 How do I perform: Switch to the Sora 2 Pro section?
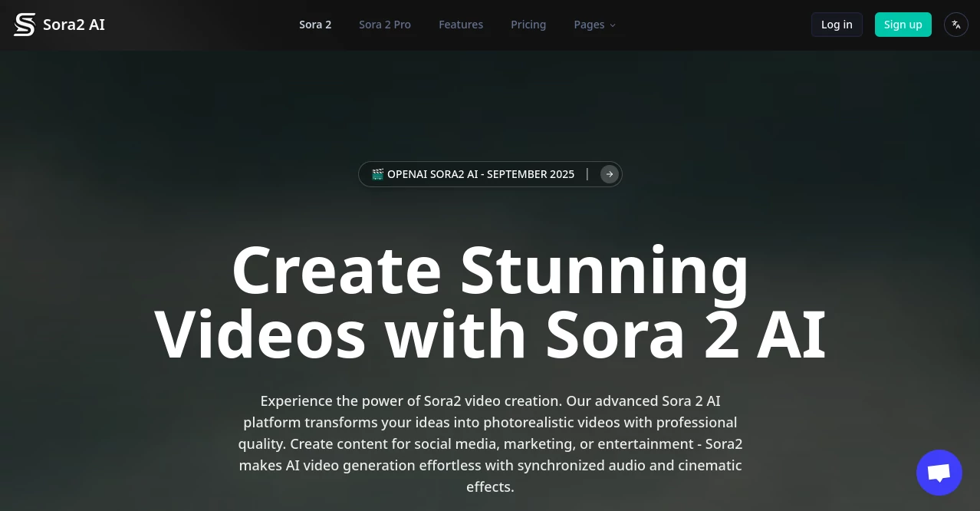(384, 25)
